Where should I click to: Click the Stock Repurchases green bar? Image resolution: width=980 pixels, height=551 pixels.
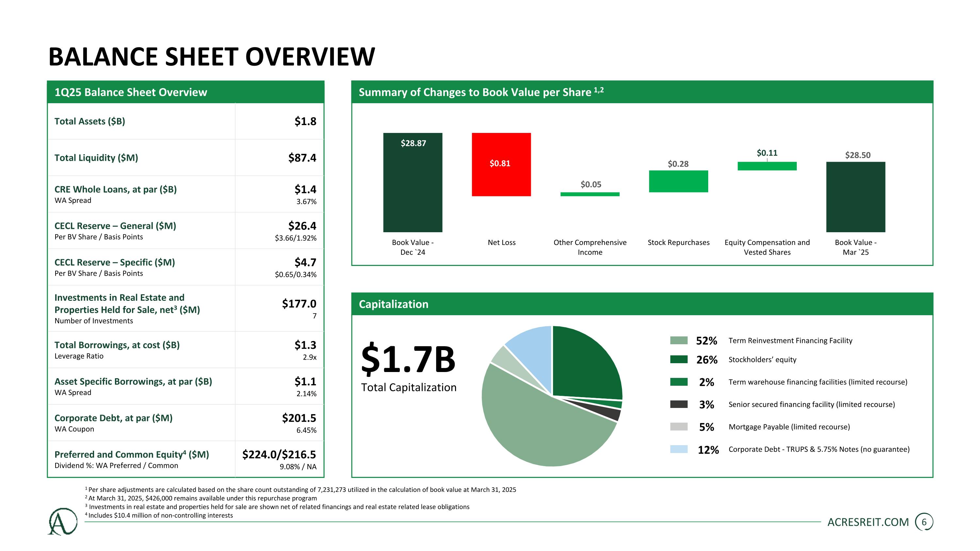(678, 181)
